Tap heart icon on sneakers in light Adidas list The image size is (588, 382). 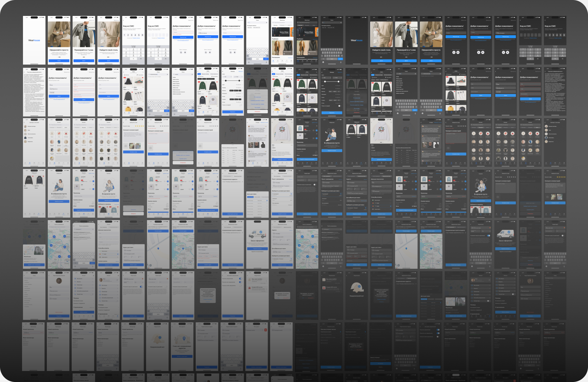(x=143, y=78)
